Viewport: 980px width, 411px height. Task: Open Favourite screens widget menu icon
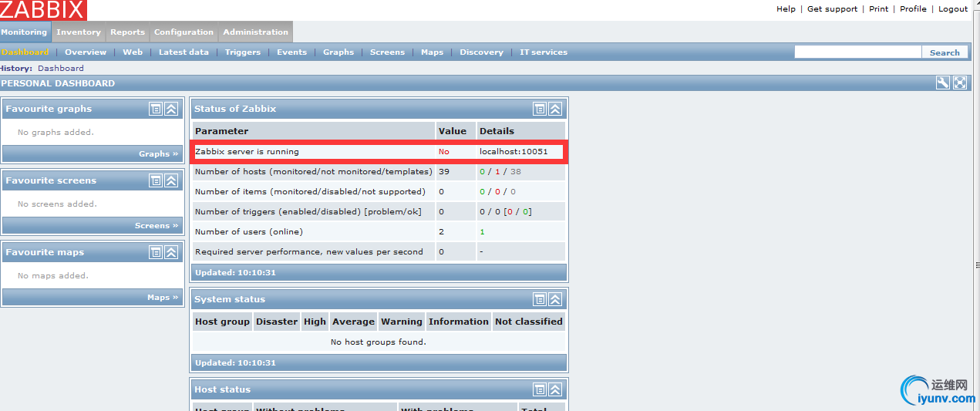[156, 180]
